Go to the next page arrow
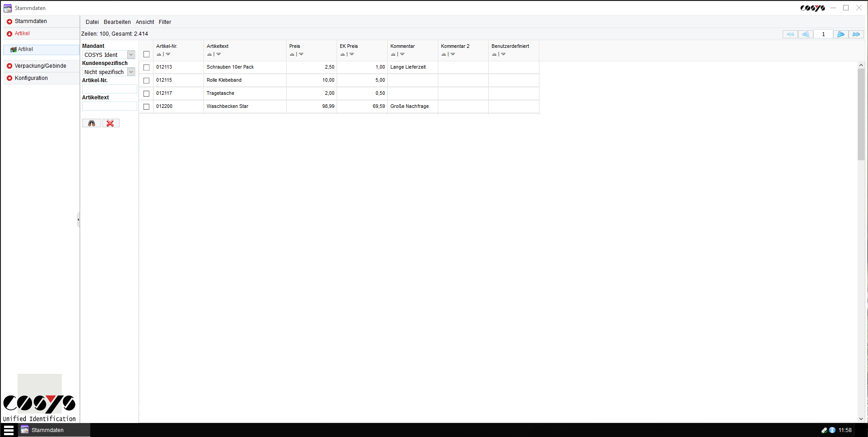Image resolution: width=868 pixels, height=437 pixels. click(840, 34)
